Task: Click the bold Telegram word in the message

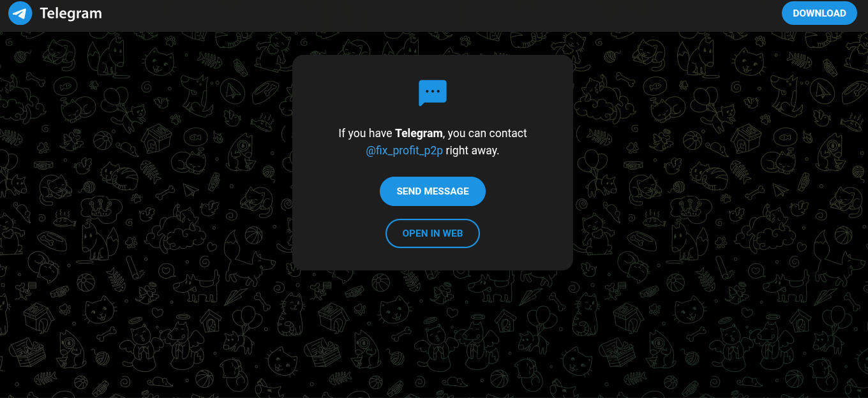Action: [419, 133]
